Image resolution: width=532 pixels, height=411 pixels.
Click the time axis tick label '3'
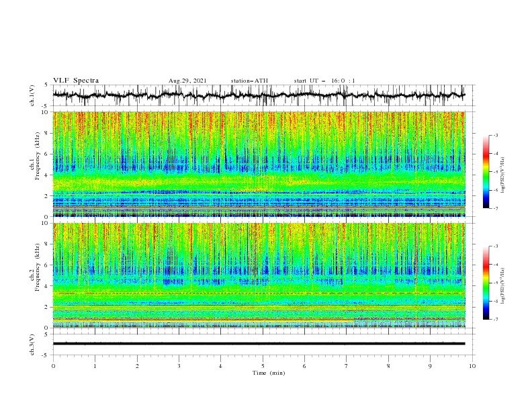coord(179,366)
